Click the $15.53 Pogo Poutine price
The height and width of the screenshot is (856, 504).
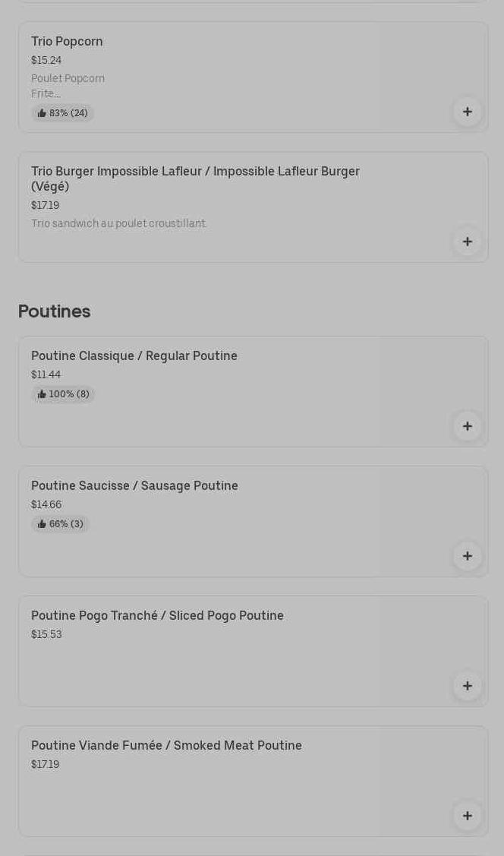[x=46, y=635]
